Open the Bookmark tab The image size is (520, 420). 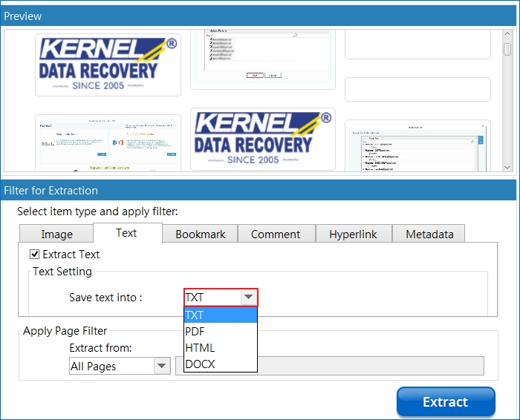click(x=200, y=234)
